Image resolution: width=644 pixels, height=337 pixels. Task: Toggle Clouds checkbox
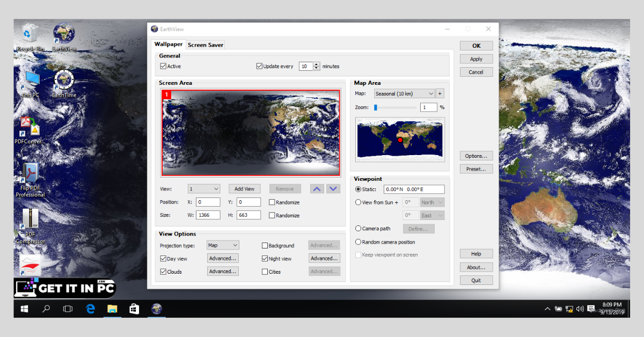pos(163,272)
